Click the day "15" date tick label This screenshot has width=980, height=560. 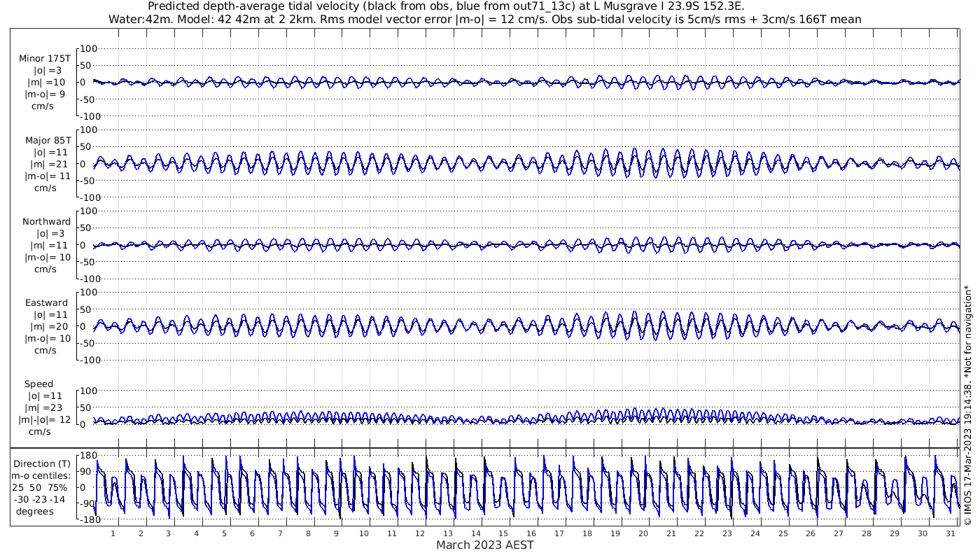(x=503, y=533)
